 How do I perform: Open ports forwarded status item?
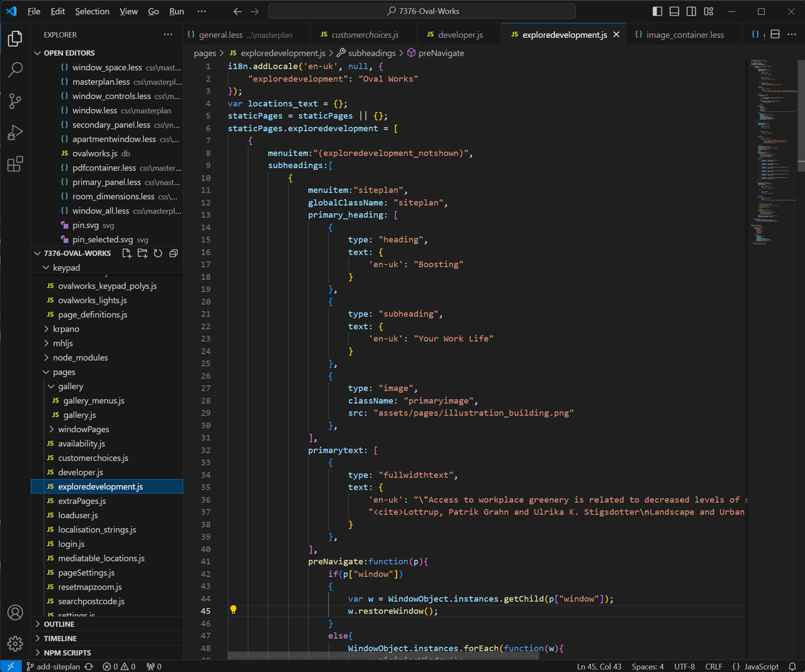tap(154, 666)
